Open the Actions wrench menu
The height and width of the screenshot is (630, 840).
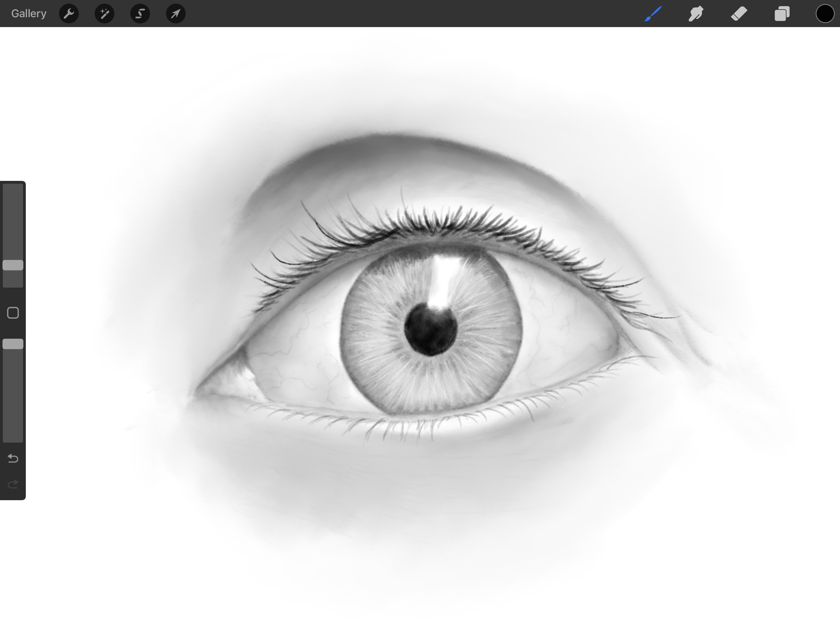point(69,14)
